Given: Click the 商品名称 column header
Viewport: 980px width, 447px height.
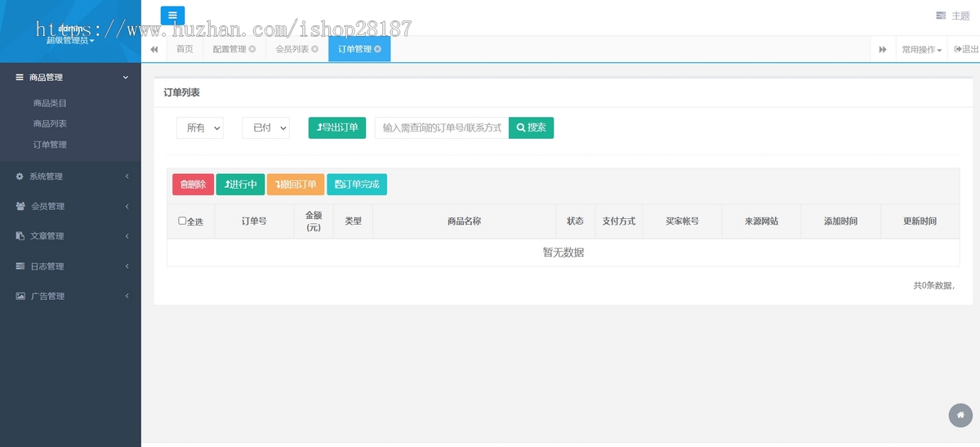Looking at the screenshot, I should [x=464, y=221].
